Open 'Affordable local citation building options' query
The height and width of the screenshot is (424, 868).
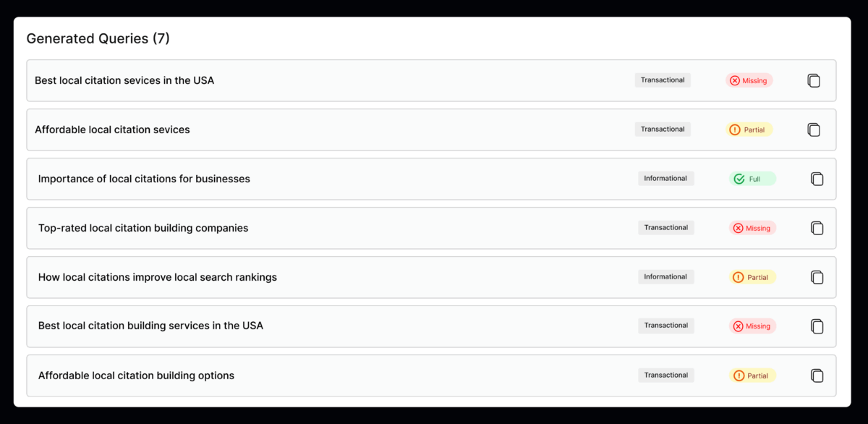pos(136,376)
